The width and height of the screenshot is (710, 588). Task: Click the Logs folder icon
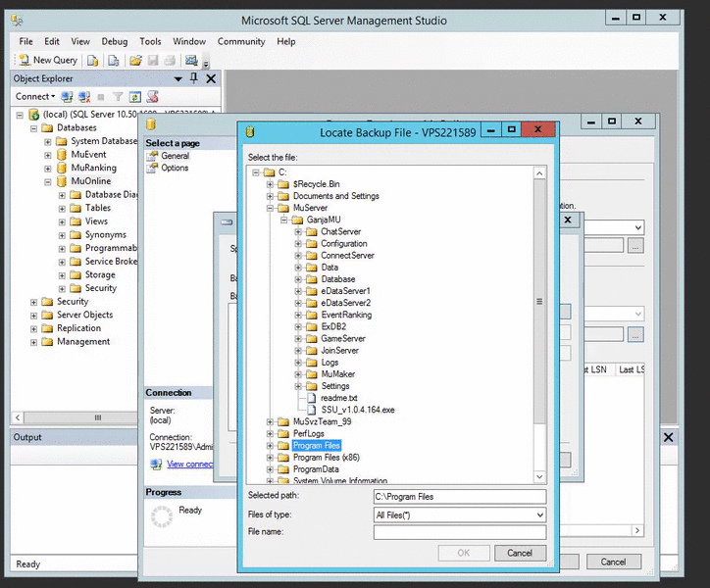311,363
